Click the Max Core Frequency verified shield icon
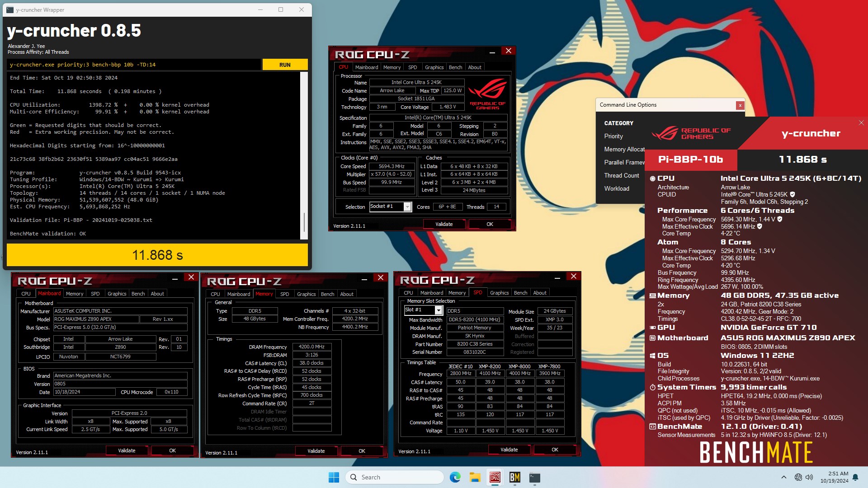868x488 pixels. click(x=780, y=219)
